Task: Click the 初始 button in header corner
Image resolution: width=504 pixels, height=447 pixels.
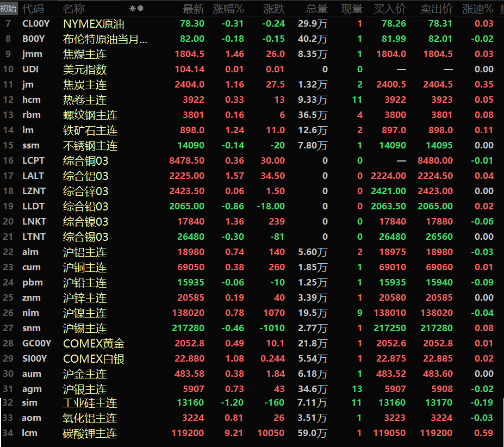Action: [9, 8]
